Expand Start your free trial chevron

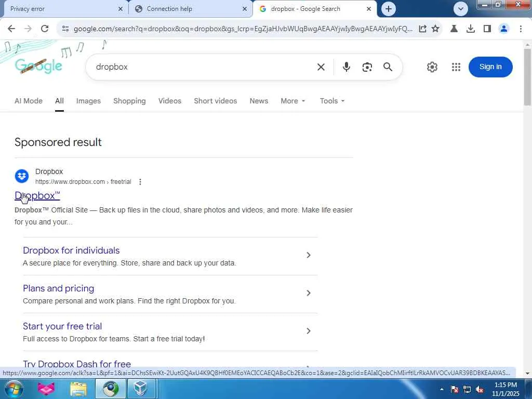[x=309, y=331]
